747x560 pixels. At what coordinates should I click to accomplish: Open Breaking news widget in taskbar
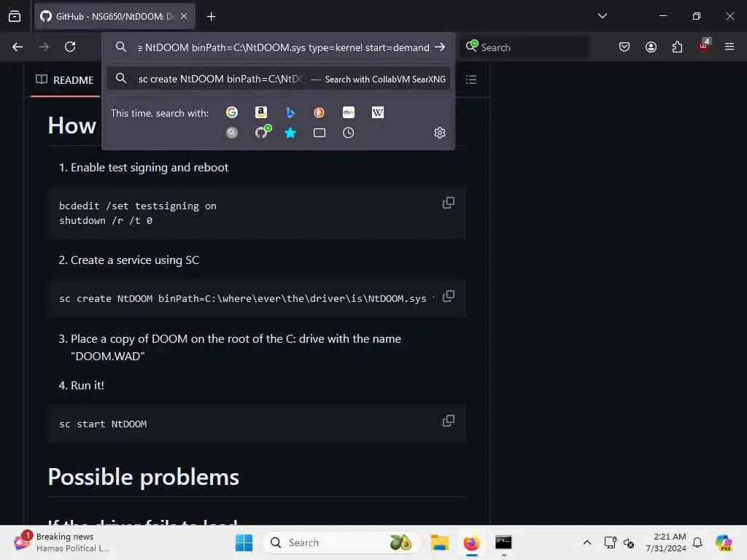click(x=62, y=542)
